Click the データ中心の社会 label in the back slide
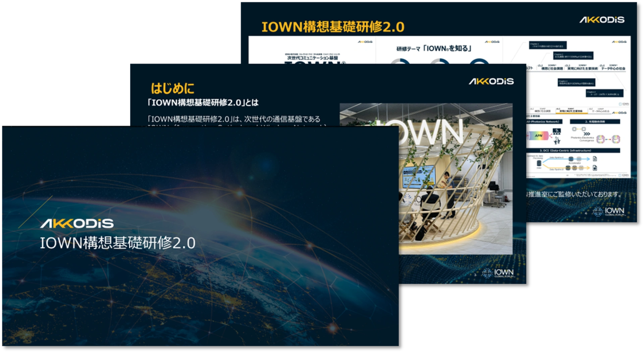Viewport: 644px width, 353px height. coord(613,68)
